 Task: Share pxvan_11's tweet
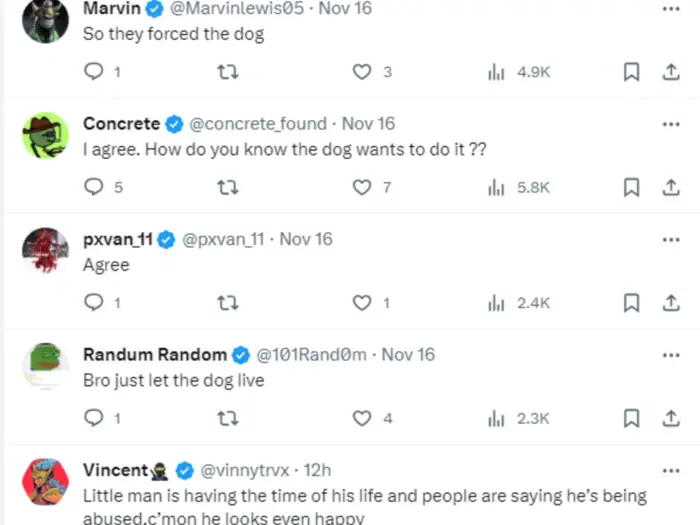[671, 303]
